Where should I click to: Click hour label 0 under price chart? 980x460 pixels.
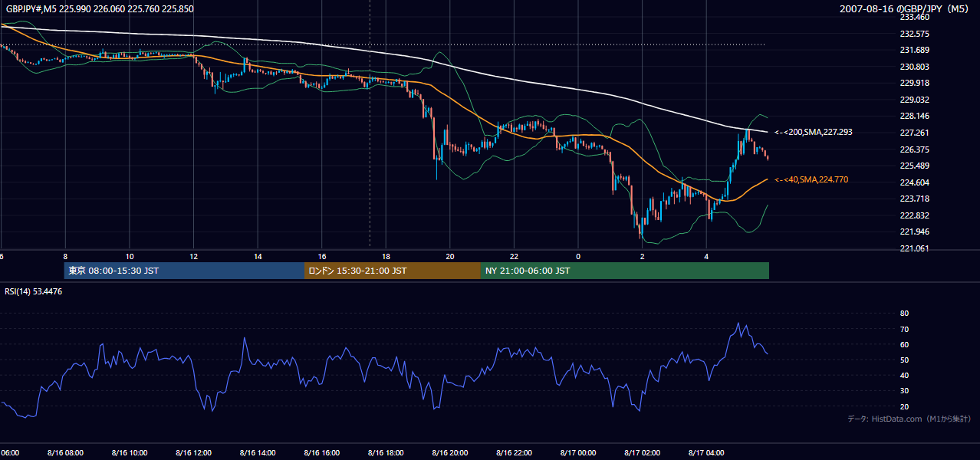tap(578, 257)
